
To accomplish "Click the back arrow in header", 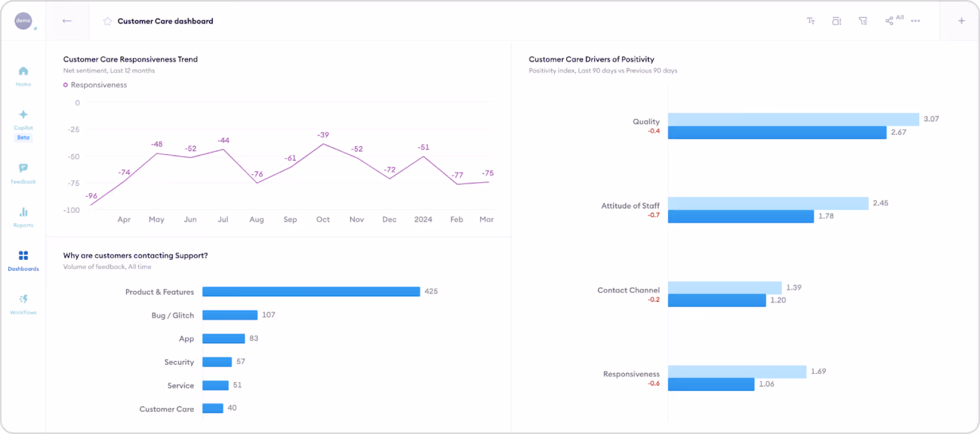I will (x=67, y=21).
